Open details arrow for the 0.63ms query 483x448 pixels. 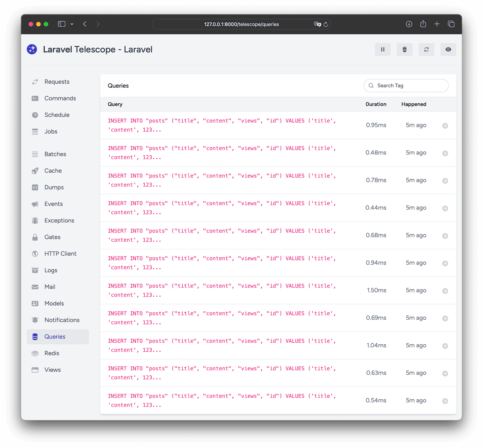pyautogui.click(x=445, y=373)
